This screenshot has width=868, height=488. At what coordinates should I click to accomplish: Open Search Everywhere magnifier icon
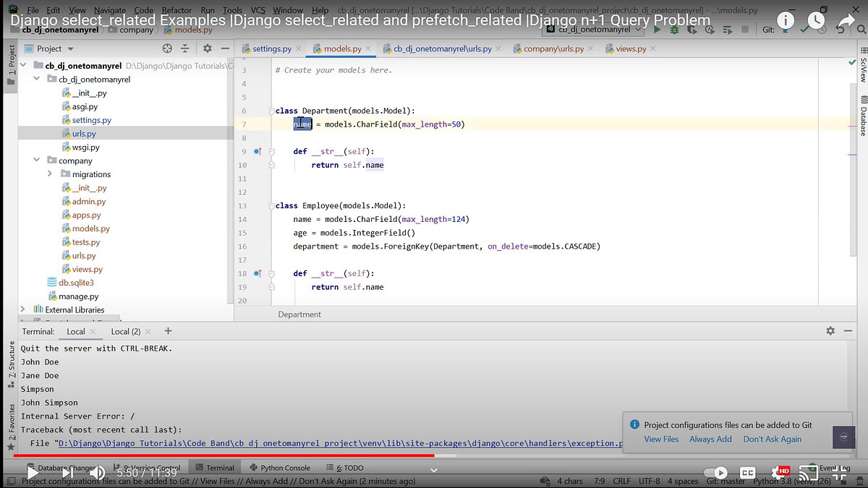click(x=861, y=29)
